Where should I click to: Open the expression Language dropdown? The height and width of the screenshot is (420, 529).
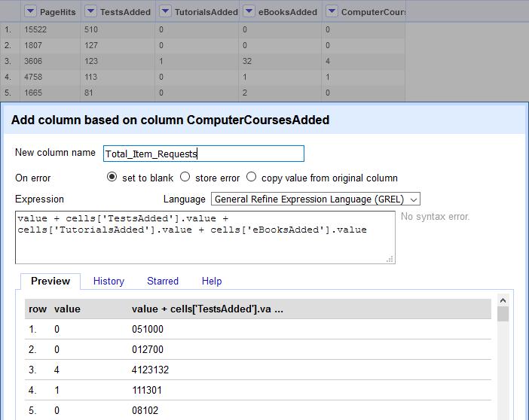(x=316, y=199)
